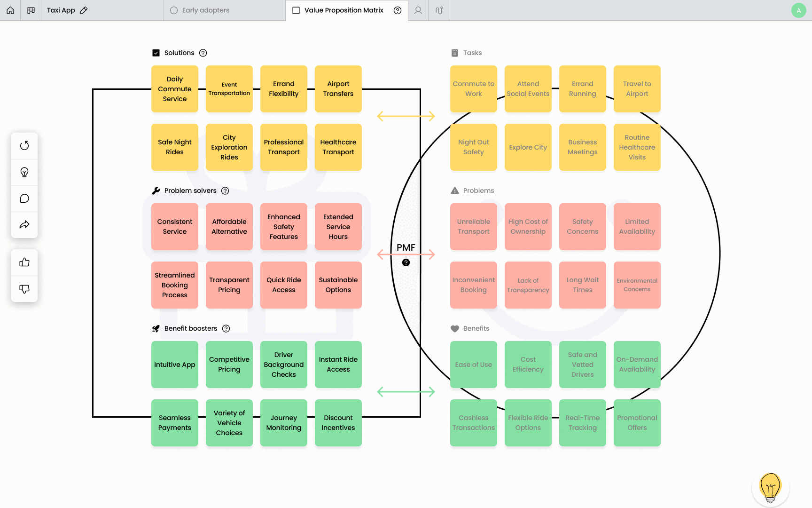Click the thumbs up icon

(24, 262)
